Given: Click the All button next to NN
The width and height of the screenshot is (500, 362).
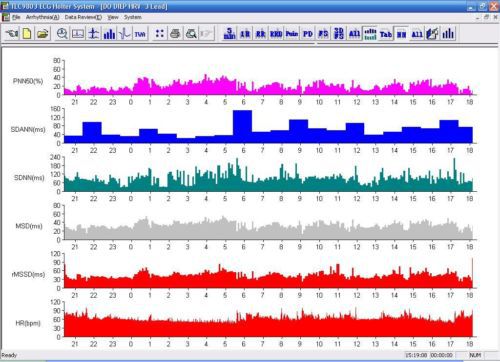Looking at the screenshot, I should [x=417, y=34].
